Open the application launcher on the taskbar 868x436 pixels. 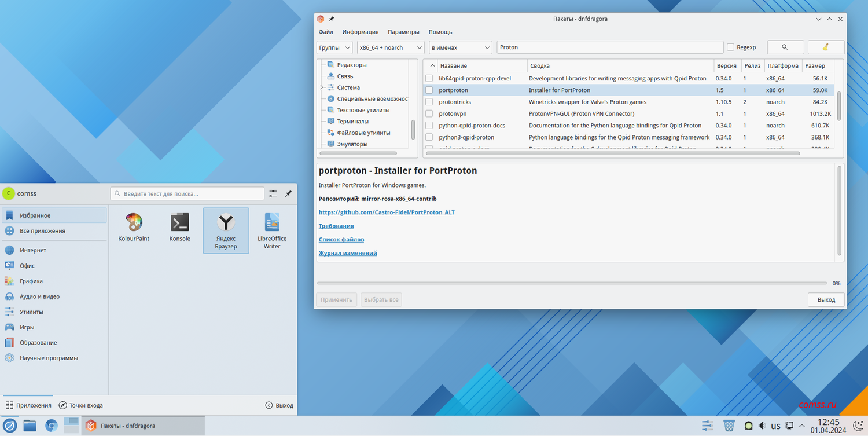coord(10,426)
